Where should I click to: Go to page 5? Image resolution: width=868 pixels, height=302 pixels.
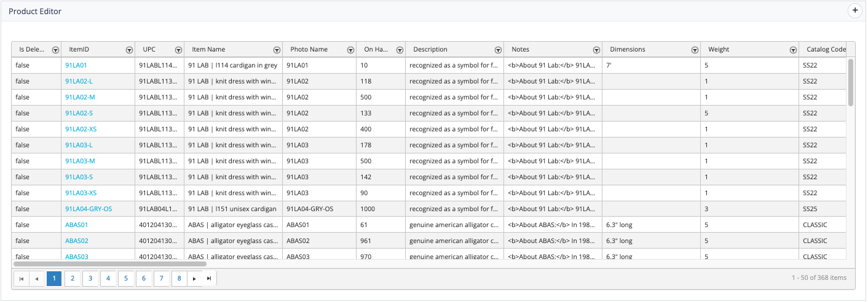(125, 279)
